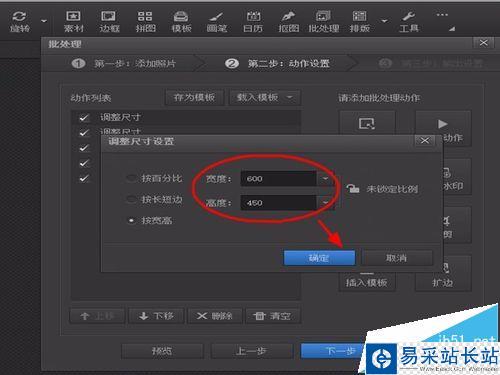Confirm with the blue 确定 button
The height and width of the screenshot is (375, 500).
click(x=319, y=258)
